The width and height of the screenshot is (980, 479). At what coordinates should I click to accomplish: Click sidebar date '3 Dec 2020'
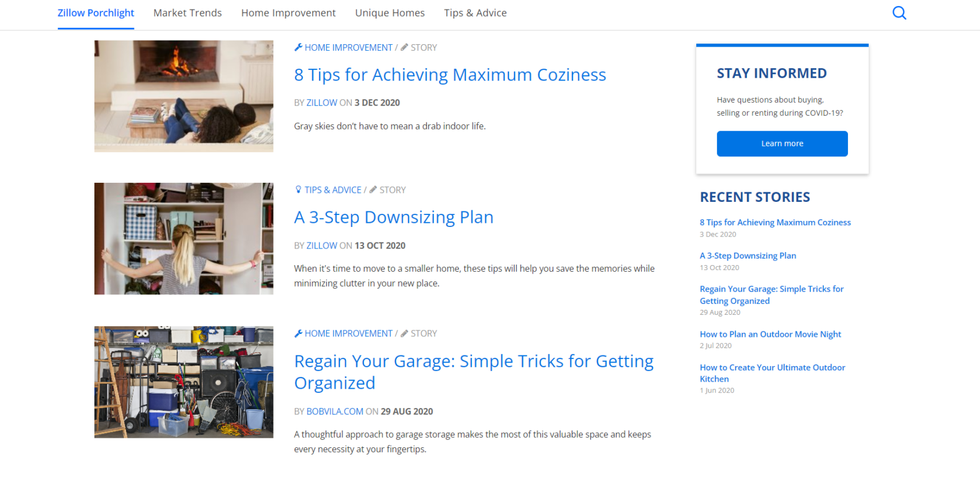(x=718, y=235)
